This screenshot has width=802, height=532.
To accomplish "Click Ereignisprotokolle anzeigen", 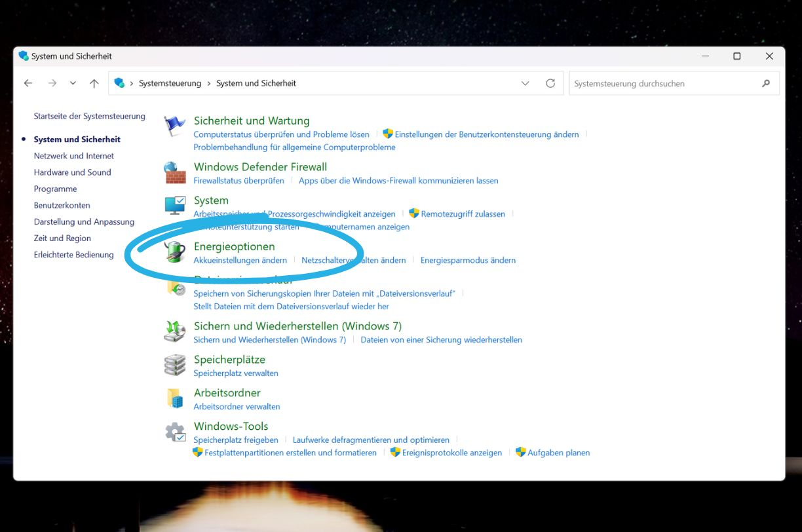I will 452,453.
